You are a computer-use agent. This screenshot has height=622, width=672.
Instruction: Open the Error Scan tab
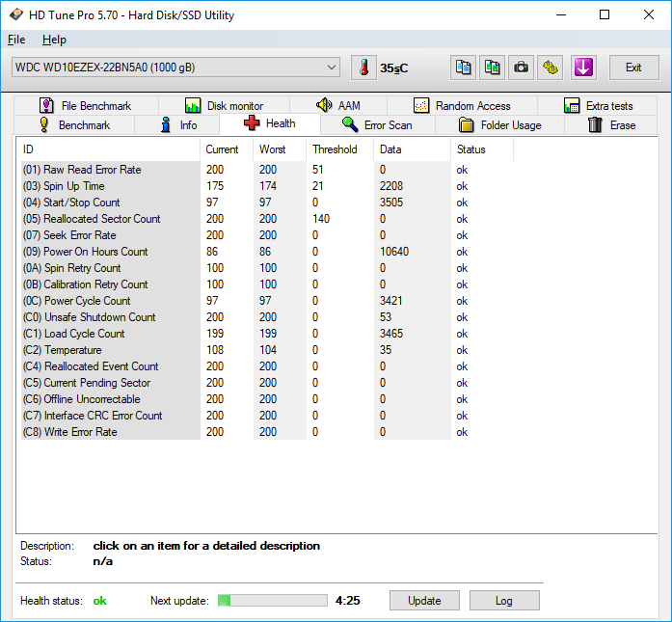point(378,125)
